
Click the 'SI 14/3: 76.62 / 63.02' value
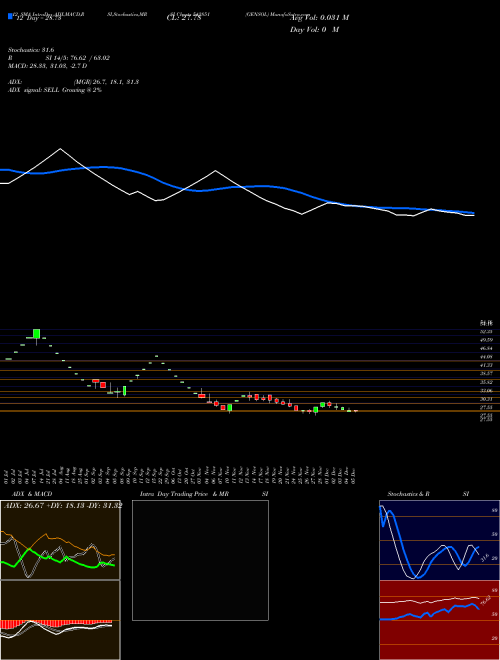78,58
